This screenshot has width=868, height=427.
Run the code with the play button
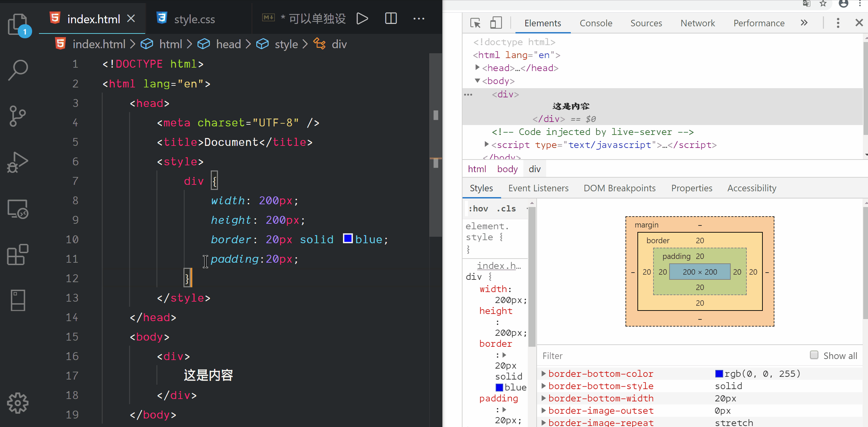click(x=362, y=18)
